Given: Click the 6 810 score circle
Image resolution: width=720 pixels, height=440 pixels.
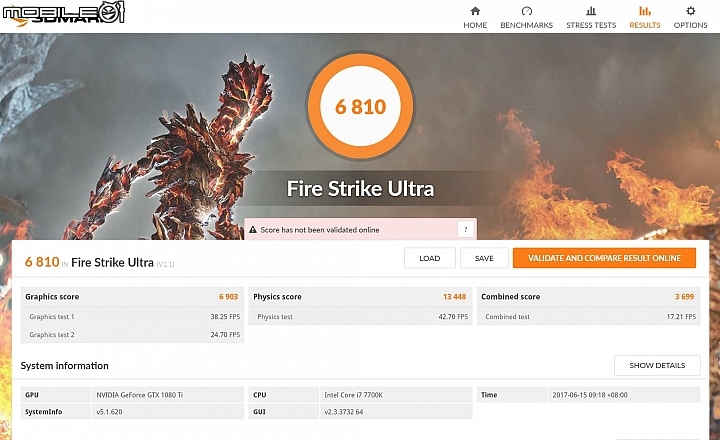Looking at the screenshot, I should (360, 106).
